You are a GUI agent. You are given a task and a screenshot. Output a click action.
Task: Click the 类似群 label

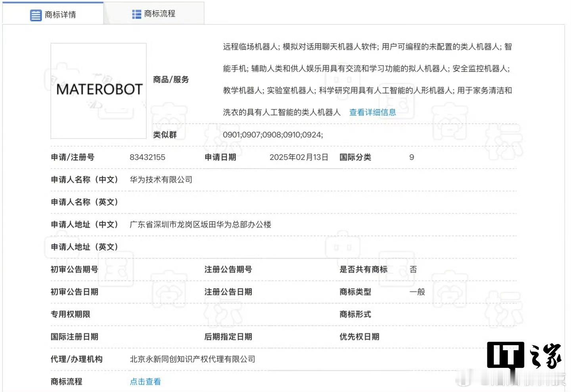[165, 135]
